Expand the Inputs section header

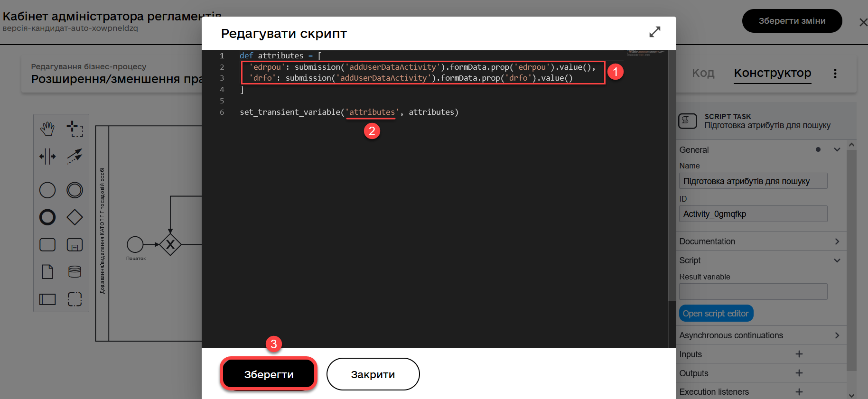(691, 354)
